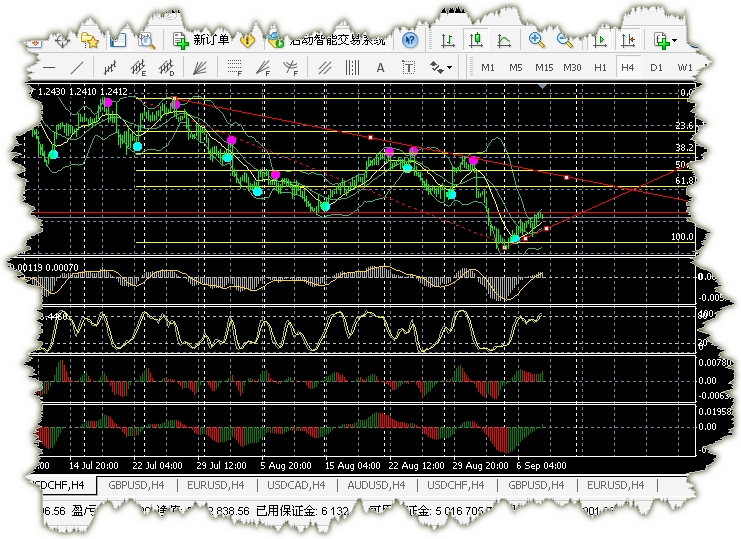The image size is (741, 539).
Task: Click the Fibonacci 38.2 level label
Action: point(684,148)
